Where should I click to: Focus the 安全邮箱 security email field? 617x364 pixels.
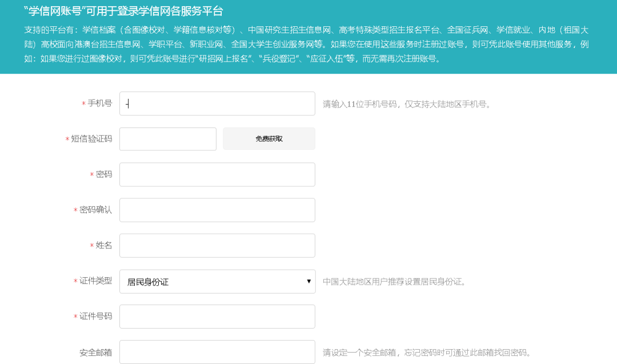pyautogui.click(x=217, y=352)
